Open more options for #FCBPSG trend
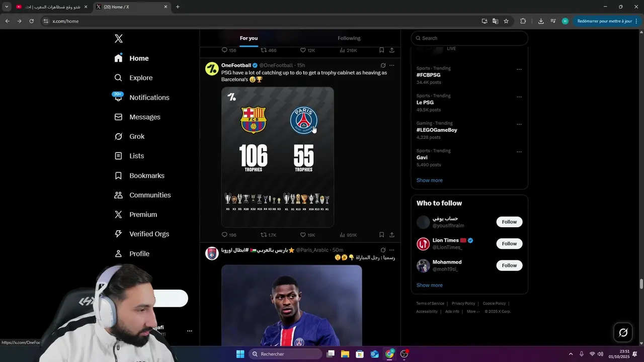 point(519,69)
